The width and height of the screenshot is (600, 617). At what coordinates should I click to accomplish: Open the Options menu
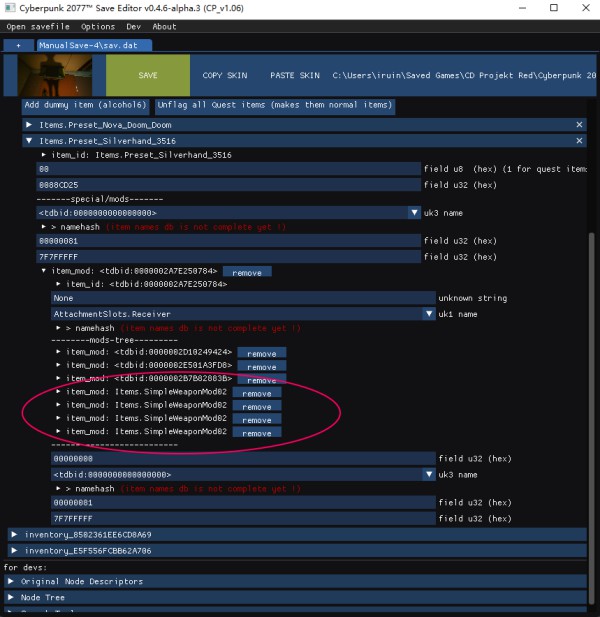(98, 27)
